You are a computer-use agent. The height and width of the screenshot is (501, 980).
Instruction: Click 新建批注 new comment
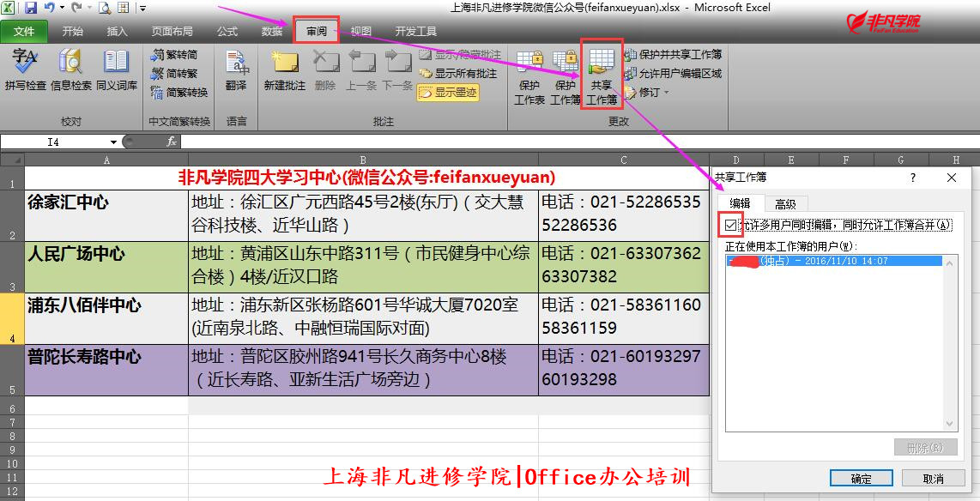click(284, 70)
